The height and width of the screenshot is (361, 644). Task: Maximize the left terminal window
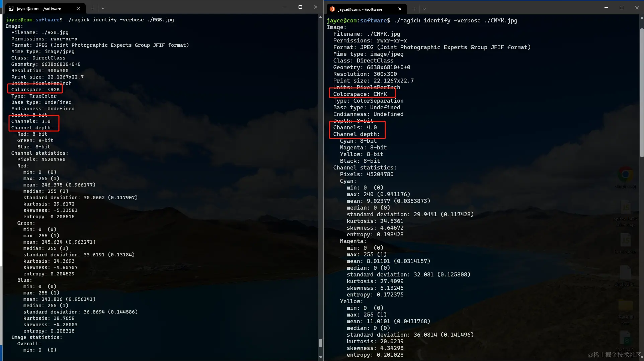tap(300, 7)
